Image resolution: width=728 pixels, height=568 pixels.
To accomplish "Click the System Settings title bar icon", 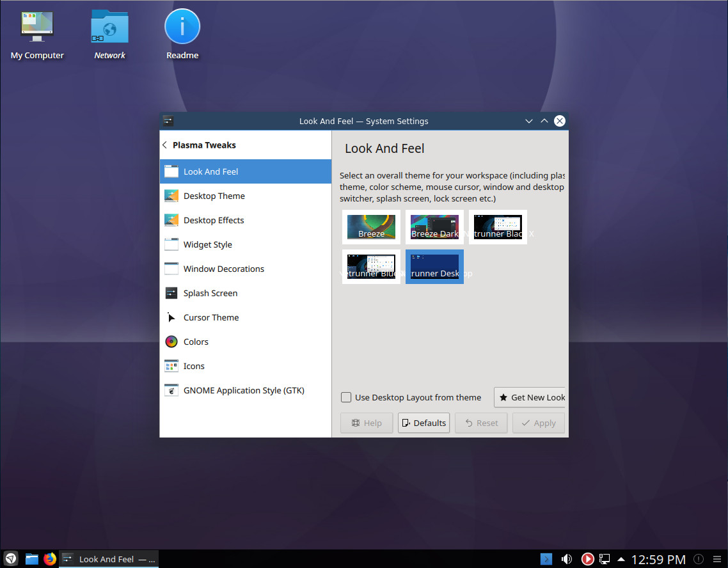I will 168,121.
